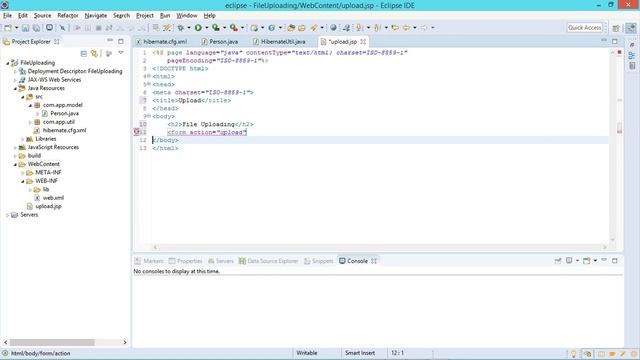The height and width of the screenshot is (360, 640).
Task: Expand the META-INF folder
Action: (x=22, y=173)
